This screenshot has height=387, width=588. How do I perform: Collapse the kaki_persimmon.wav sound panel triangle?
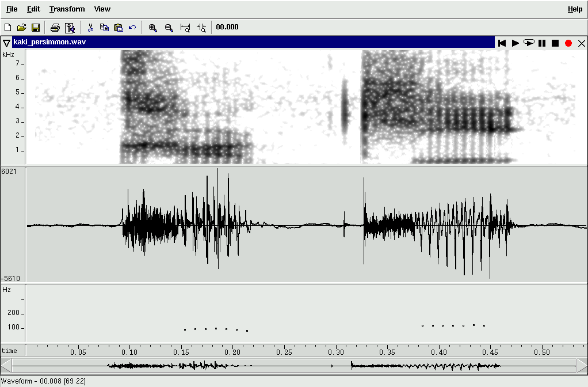(x=6, y=43)
